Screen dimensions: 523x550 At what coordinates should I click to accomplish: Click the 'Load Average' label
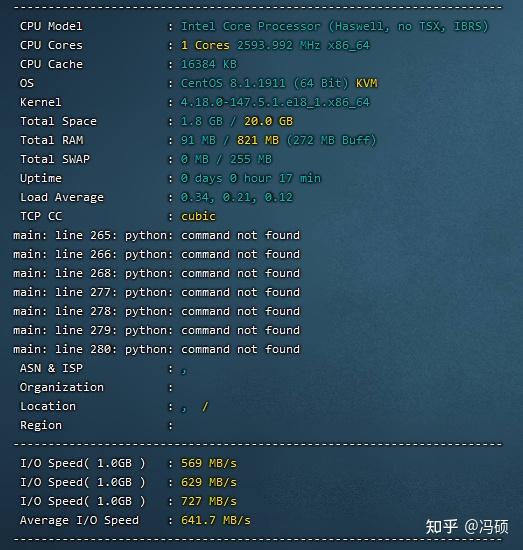tap(62, 197)
